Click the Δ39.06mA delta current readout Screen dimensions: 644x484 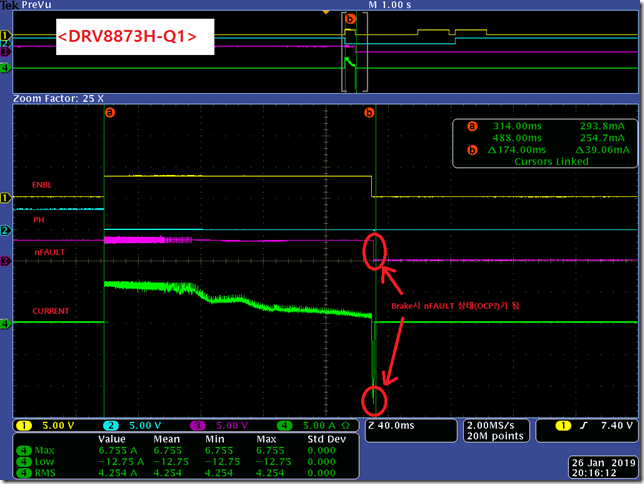(x=602, y=150)
